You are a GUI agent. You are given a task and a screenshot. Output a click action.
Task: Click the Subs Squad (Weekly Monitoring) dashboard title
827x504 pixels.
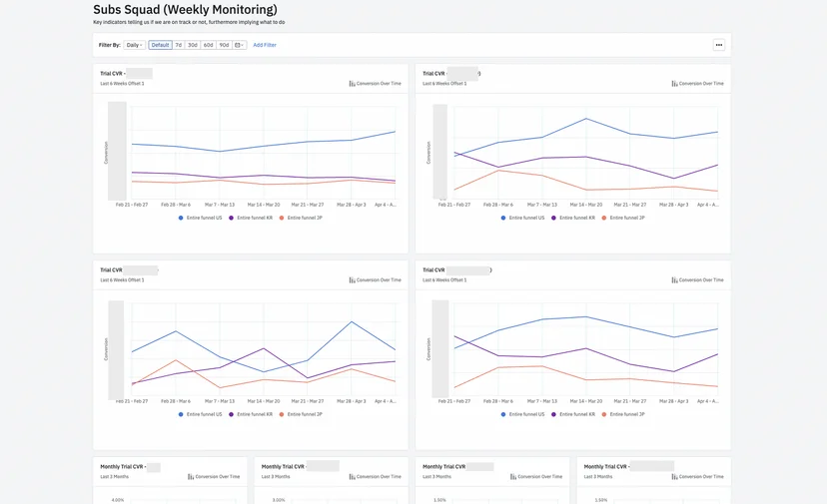coord(185,10)
